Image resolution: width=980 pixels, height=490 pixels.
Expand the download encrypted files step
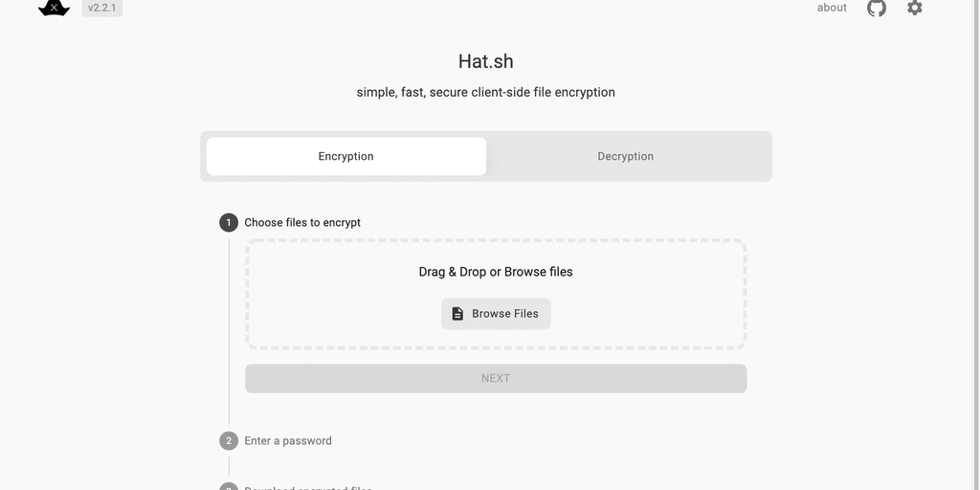coord(308,487)
